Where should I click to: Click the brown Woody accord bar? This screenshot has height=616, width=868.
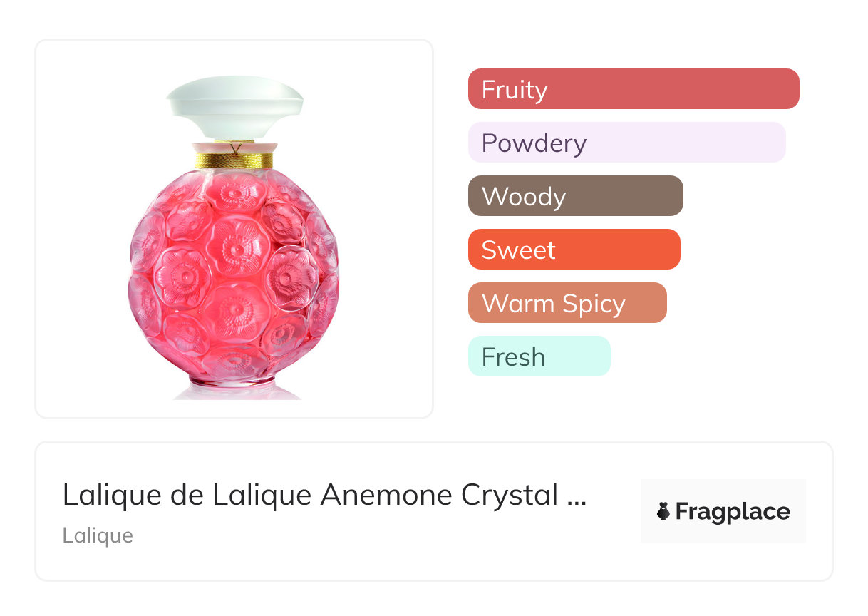click(576, 196)
